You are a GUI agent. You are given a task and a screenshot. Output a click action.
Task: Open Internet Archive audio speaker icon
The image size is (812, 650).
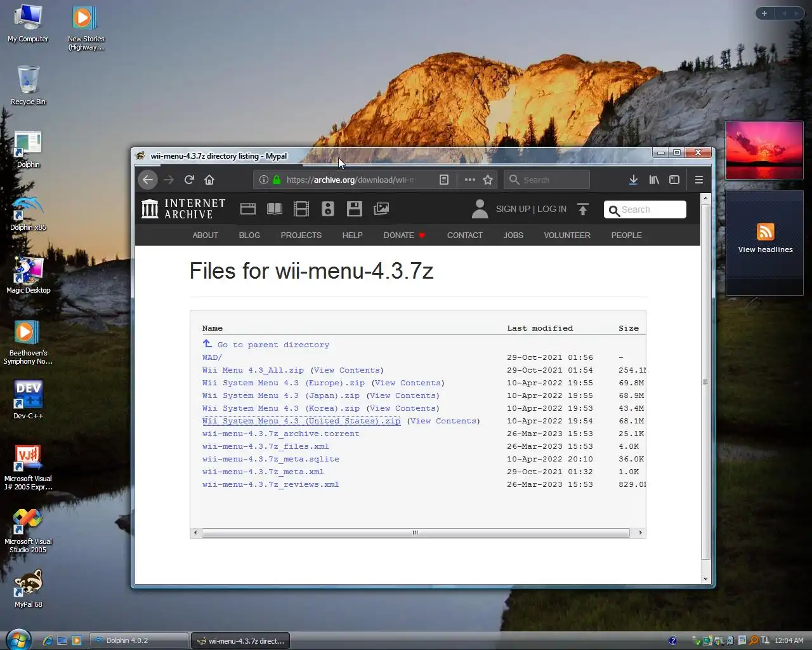[x=328, y=209]
